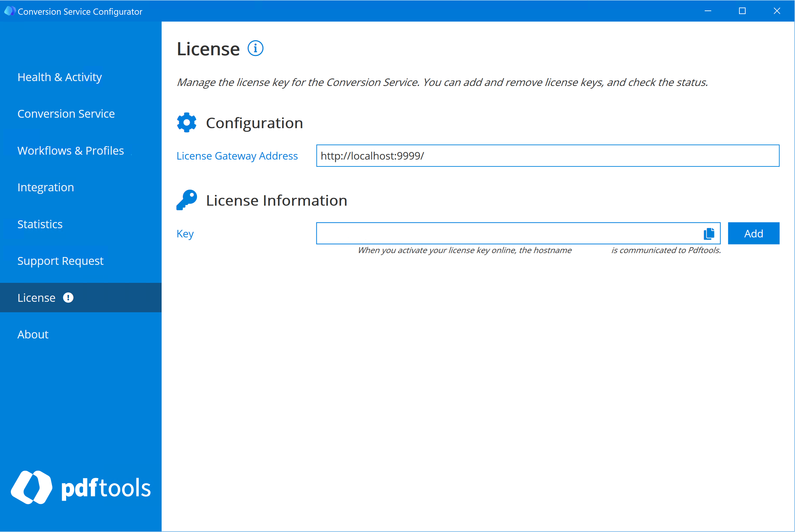
Task: Open the Integration page
Action: [45, 187]
